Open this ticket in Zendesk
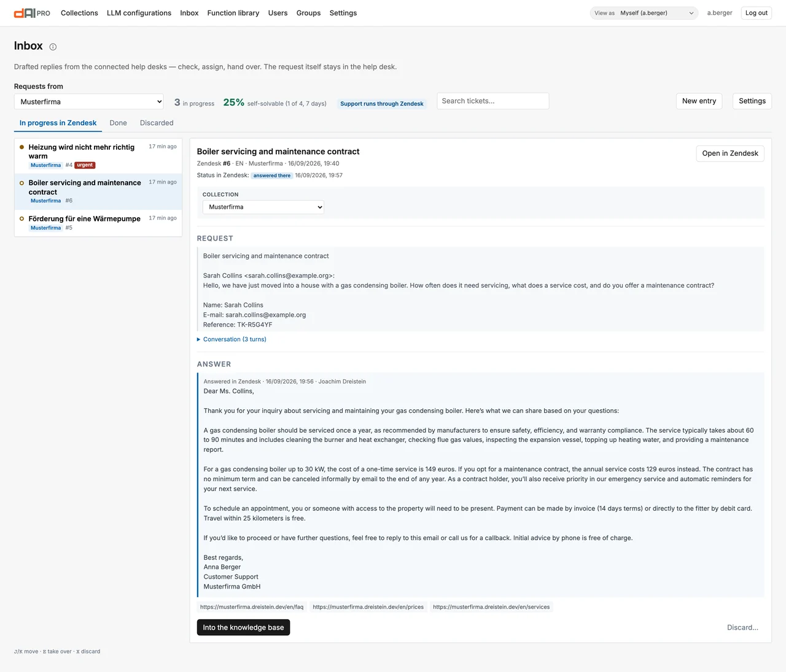The width and height of the screenshot is (786, 672). (x=730, y=153)
